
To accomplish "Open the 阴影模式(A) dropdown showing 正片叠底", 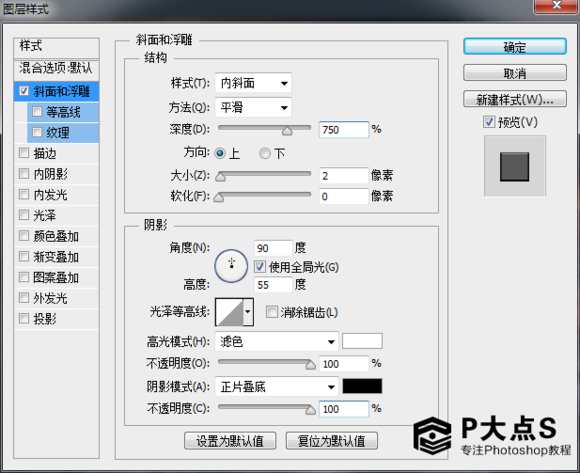I will tap(277, 387).
